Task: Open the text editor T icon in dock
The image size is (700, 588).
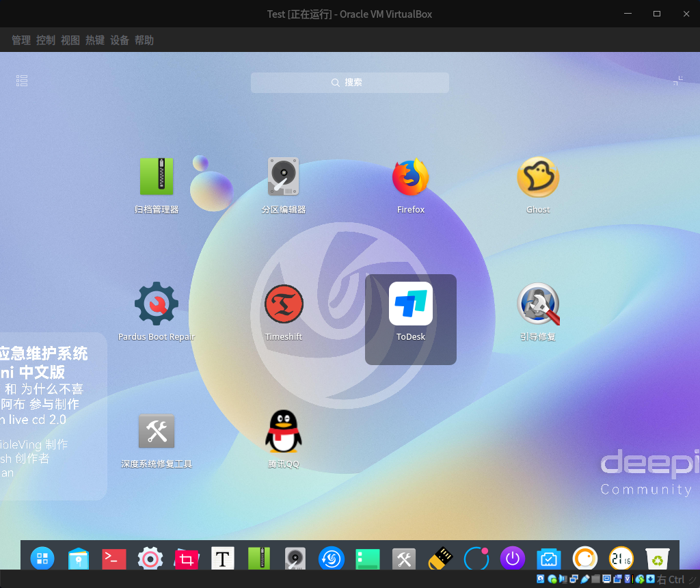Action: click(x=222, y=558)
